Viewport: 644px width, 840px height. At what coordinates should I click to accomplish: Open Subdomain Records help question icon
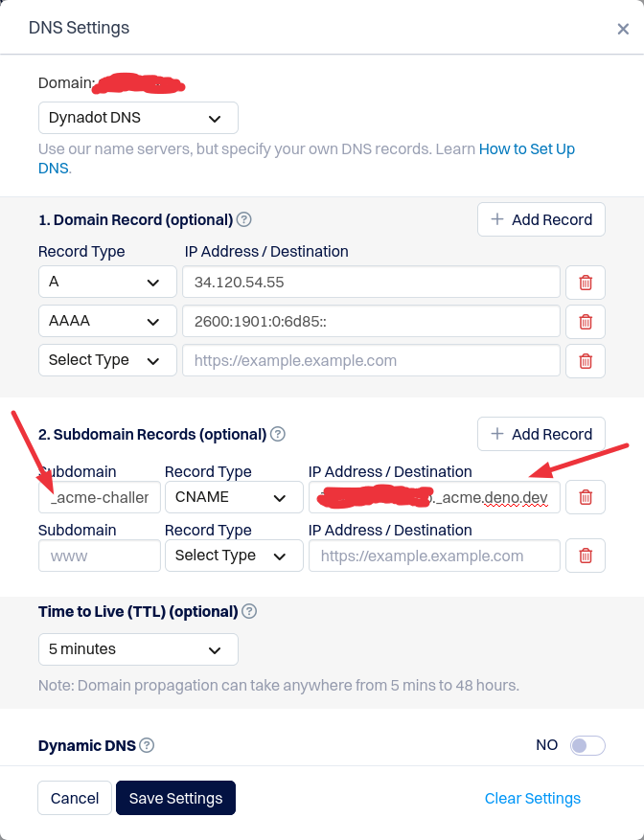pos(277,434)
